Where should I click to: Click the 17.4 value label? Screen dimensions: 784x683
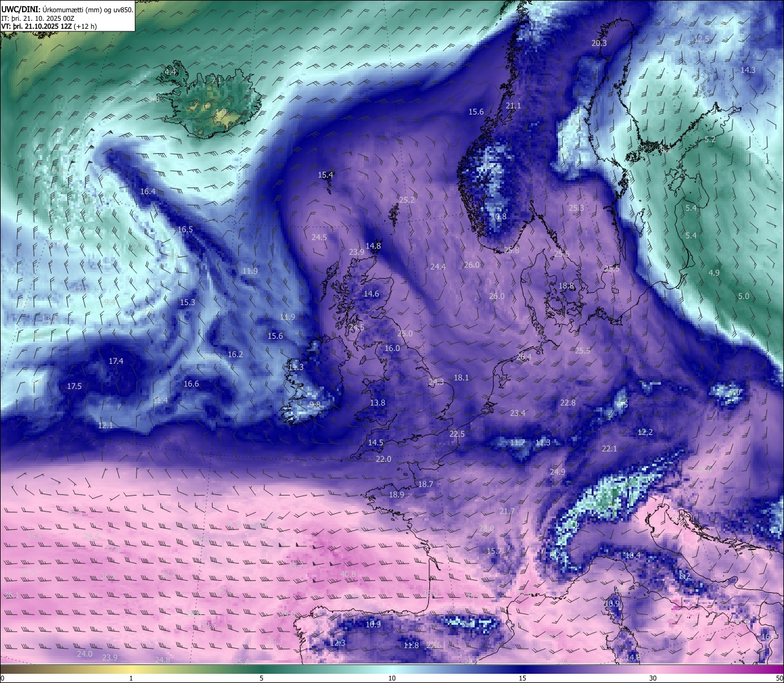tap(116, 361)
